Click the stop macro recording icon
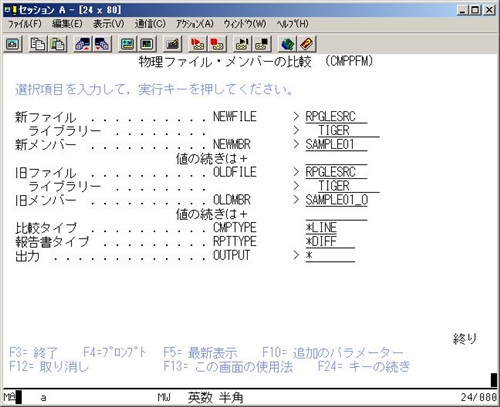 pyautogui.click(x=217, y=44)
